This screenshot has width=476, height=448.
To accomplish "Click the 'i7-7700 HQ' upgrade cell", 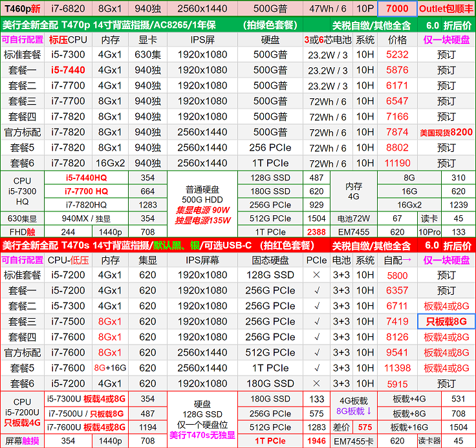I will [x=86, y=191].
